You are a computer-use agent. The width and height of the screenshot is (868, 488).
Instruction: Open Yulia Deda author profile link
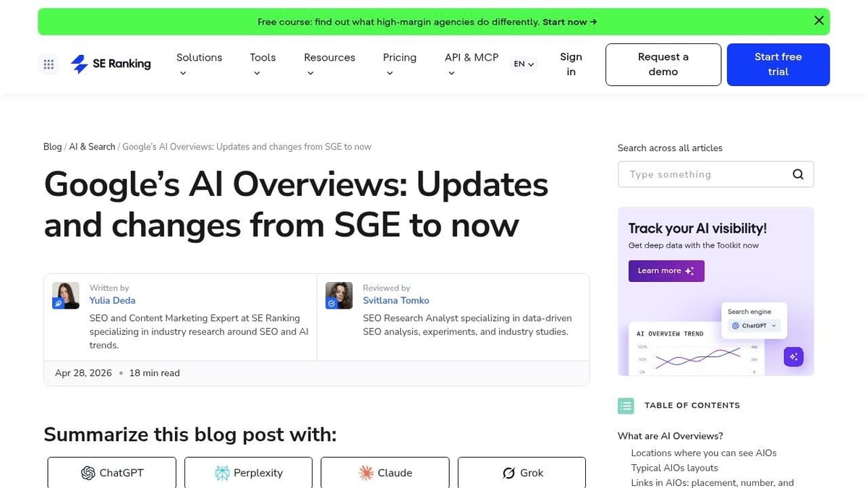112,300
